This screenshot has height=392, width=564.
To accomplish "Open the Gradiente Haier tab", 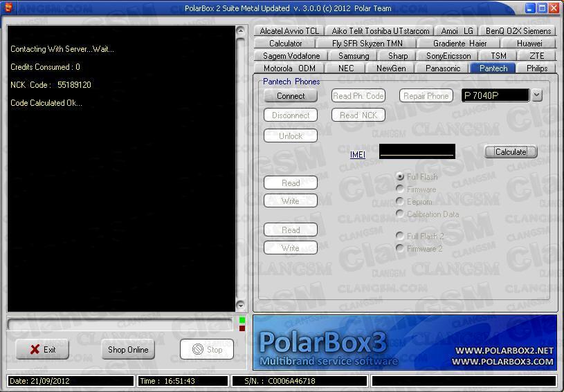I will coord(460,44).
